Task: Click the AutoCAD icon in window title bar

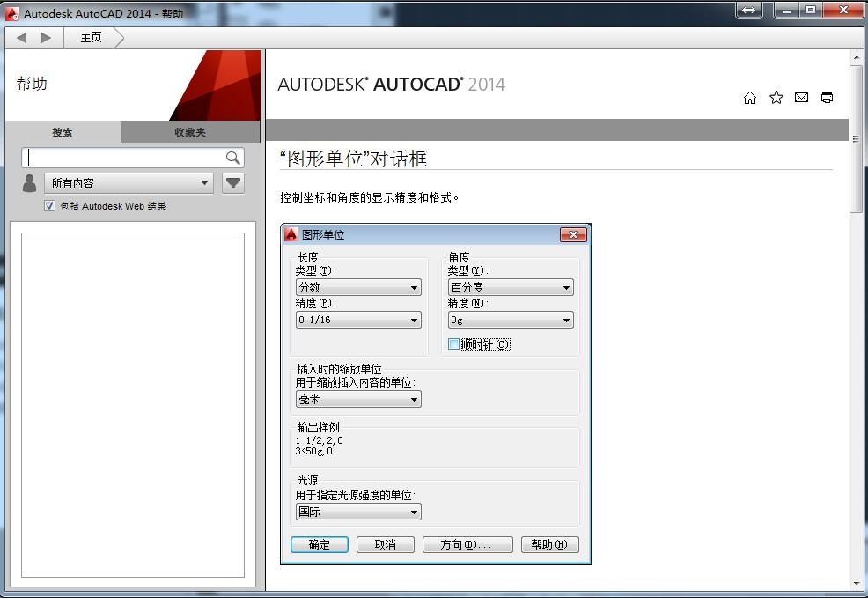Action: tap(12, 14)
